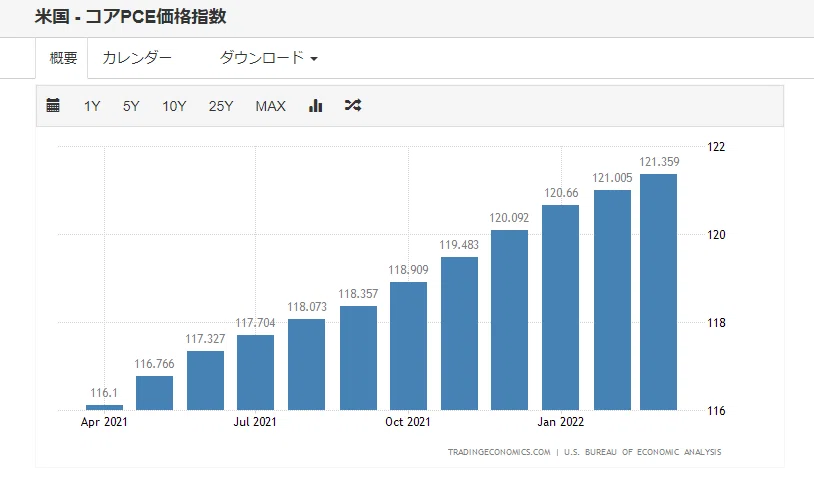Open the calendar date range icon
Image resolution: width=814 pixels, height=490 pixels.
53,105
